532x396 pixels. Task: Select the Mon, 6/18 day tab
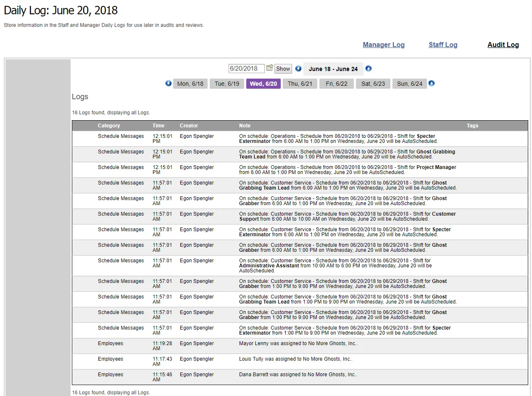190,84
